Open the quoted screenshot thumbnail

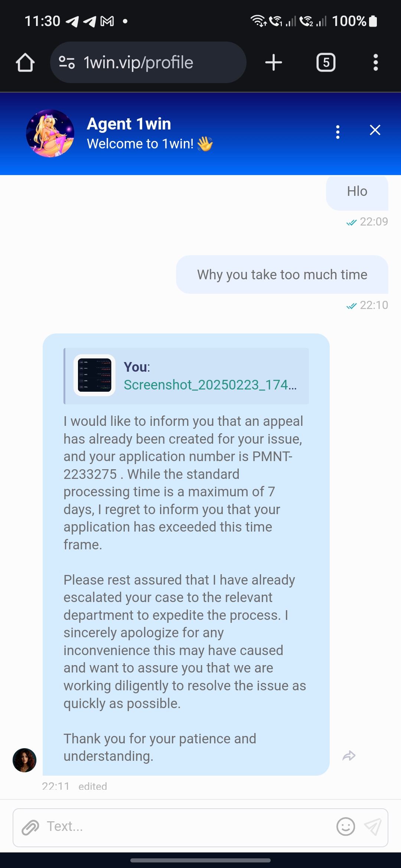(94, 375)
